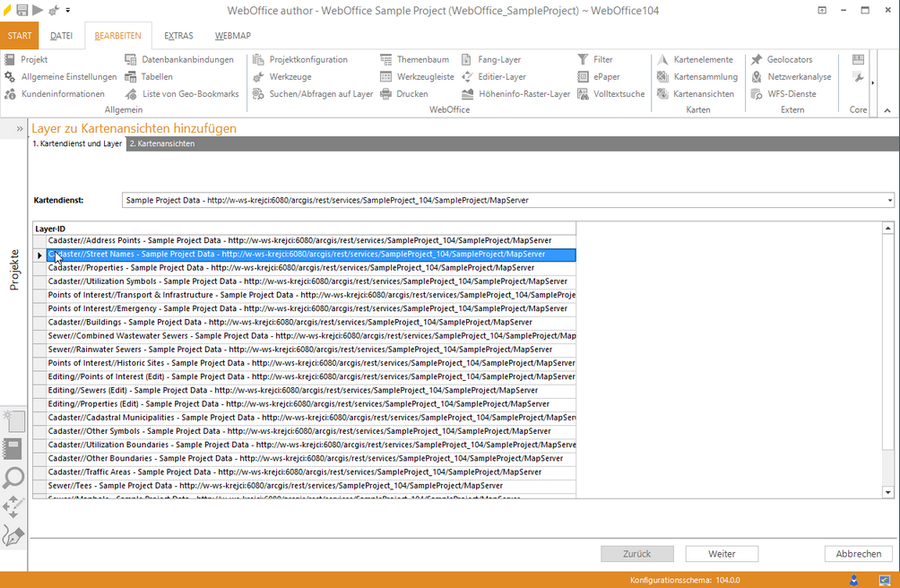This screenshot has width=900, height=588.
Task: Click the notebook icon in left sidebar
Action: (x=13, y=449)
